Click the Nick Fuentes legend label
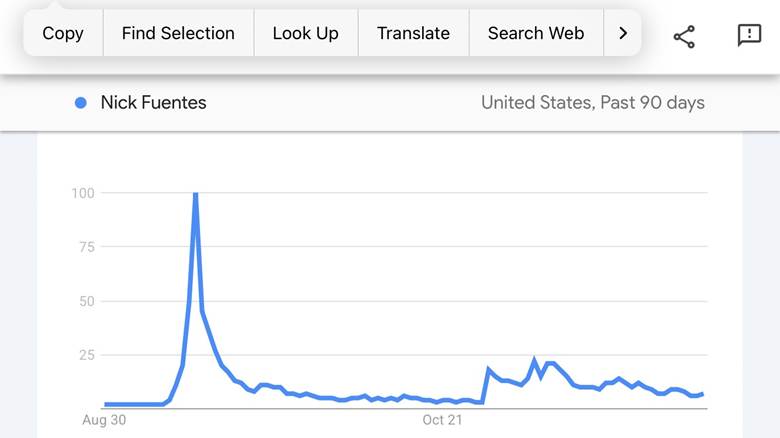 coord(153,102)
